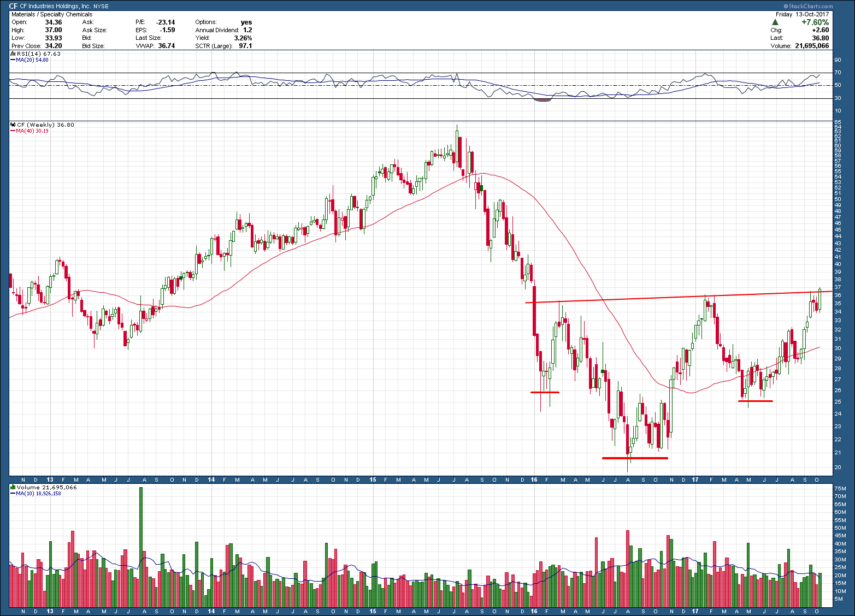Screen dimensions: 855x616
Task: Click the MA(20) 54.80 legend text
Action: (x=32, y=60)
